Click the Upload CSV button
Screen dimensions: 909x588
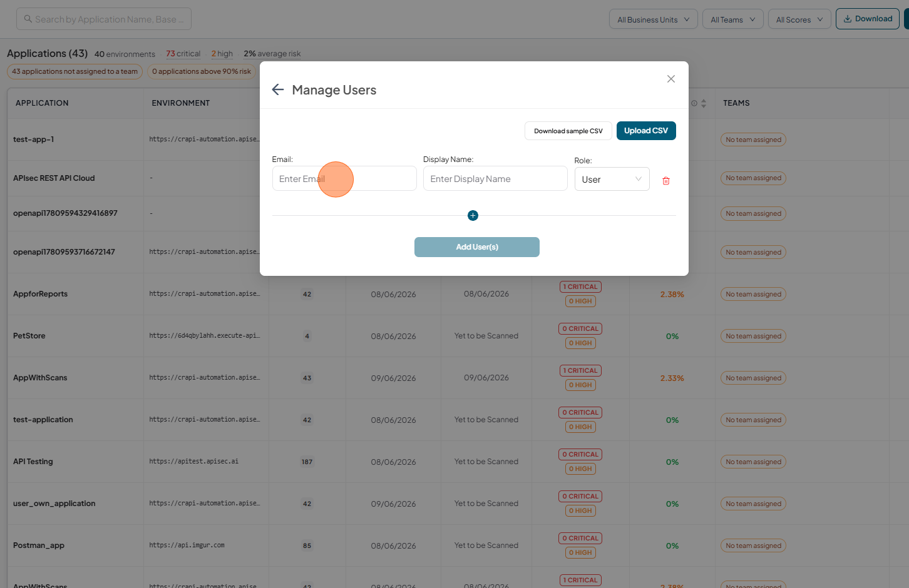[x=646, y=131]
